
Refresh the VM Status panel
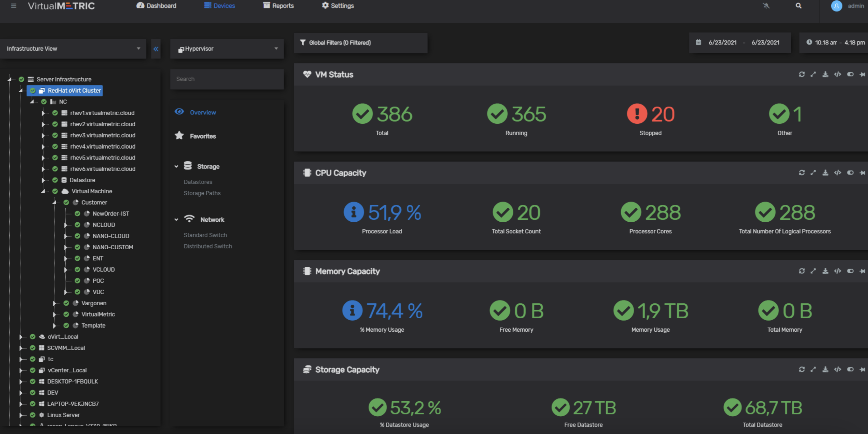[801, 74]
